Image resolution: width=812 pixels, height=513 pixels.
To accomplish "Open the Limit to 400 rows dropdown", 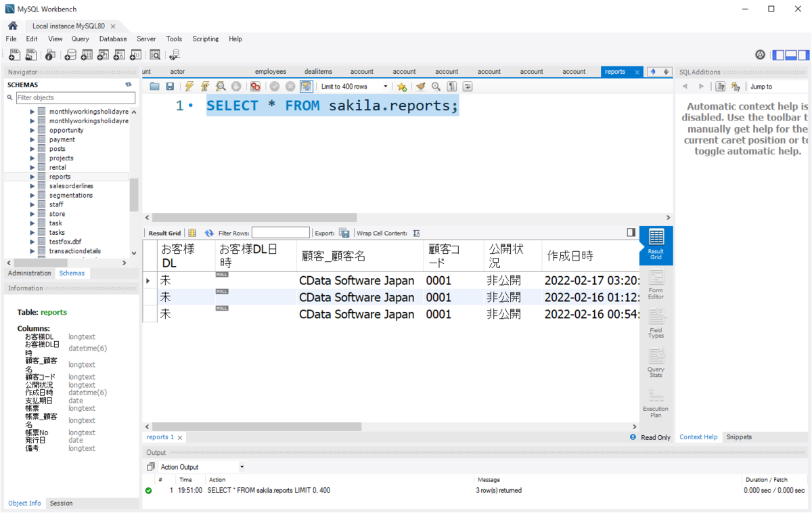I will pos(354,87).
